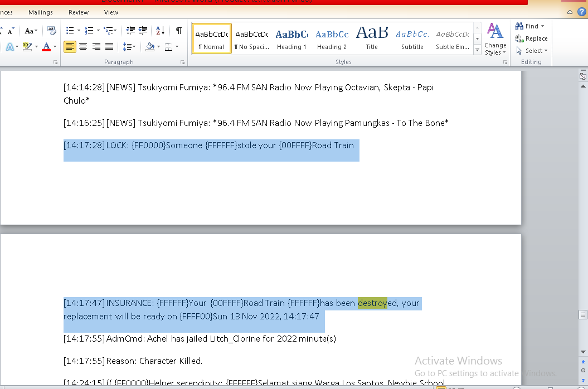Apply the Subtitle style
This screenshot has width=588, height=389.
coord(412,38)
